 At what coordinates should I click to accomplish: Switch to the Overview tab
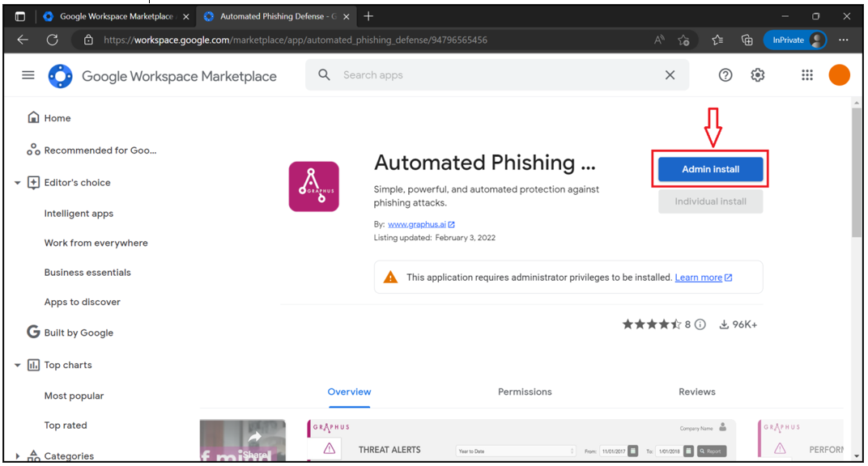(349, 392)
